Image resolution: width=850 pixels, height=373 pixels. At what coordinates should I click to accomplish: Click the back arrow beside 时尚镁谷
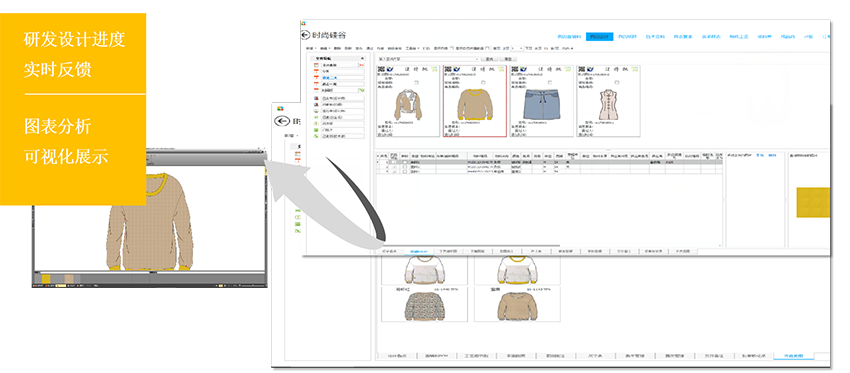point(305,35)
